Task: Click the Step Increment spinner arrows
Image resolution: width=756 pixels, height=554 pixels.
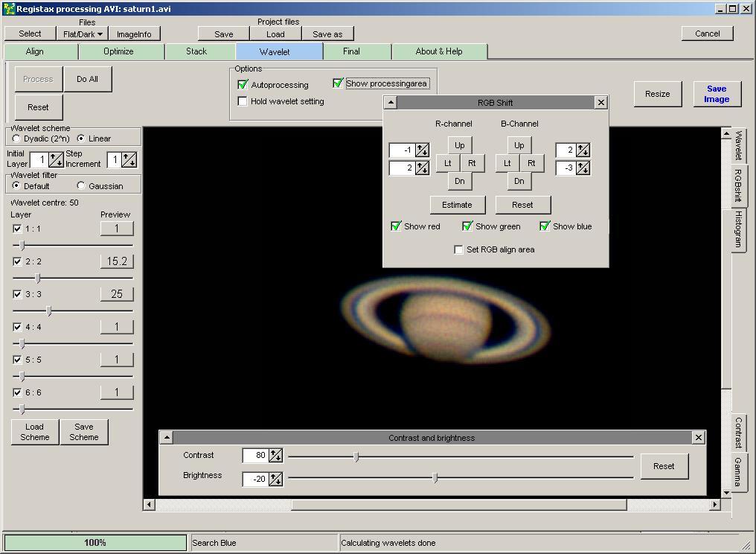Action: (x=129, y=160)
